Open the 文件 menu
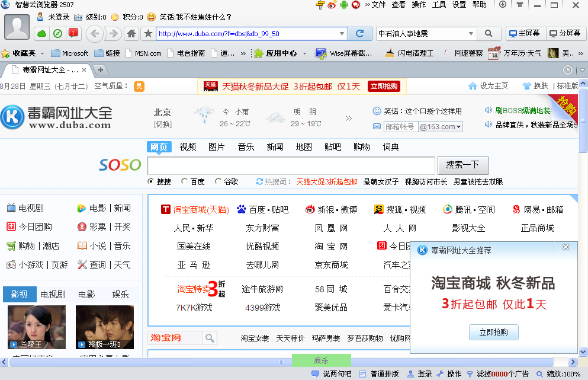 (x=378, y=5)
